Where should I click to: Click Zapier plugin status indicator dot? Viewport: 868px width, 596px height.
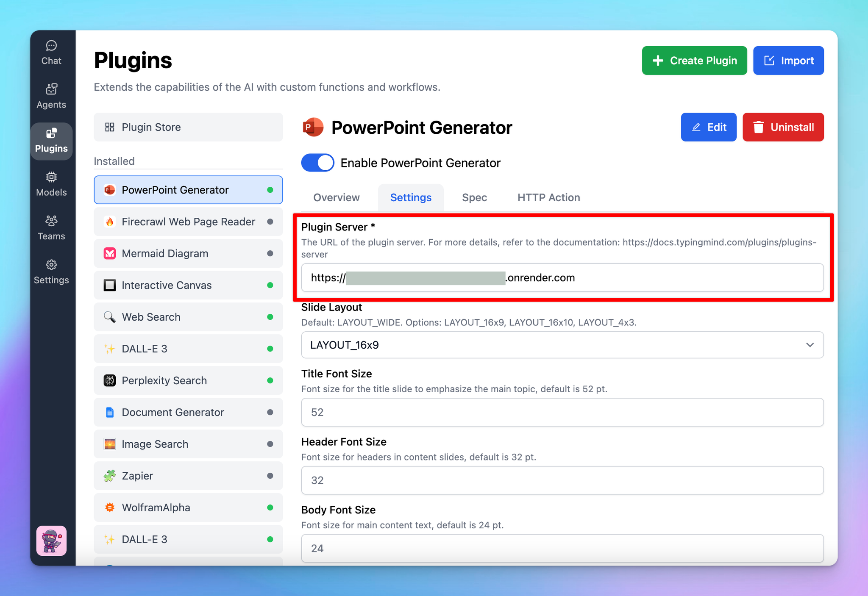[x=270, y=476]
